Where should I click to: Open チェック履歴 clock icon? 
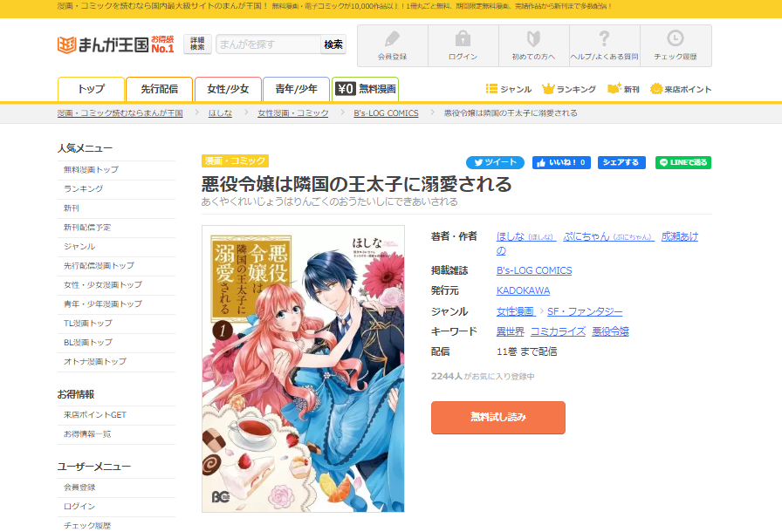tap(676, 38)
